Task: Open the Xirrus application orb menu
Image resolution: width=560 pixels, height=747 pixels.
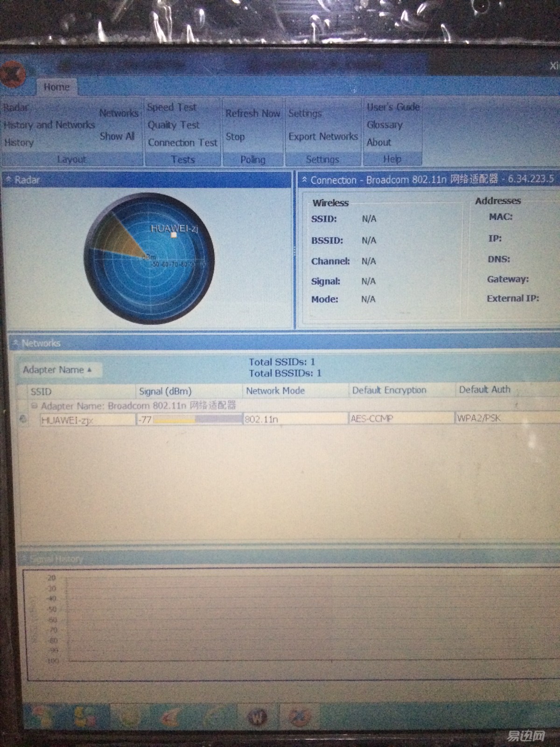Action: (x=13, y=75)
